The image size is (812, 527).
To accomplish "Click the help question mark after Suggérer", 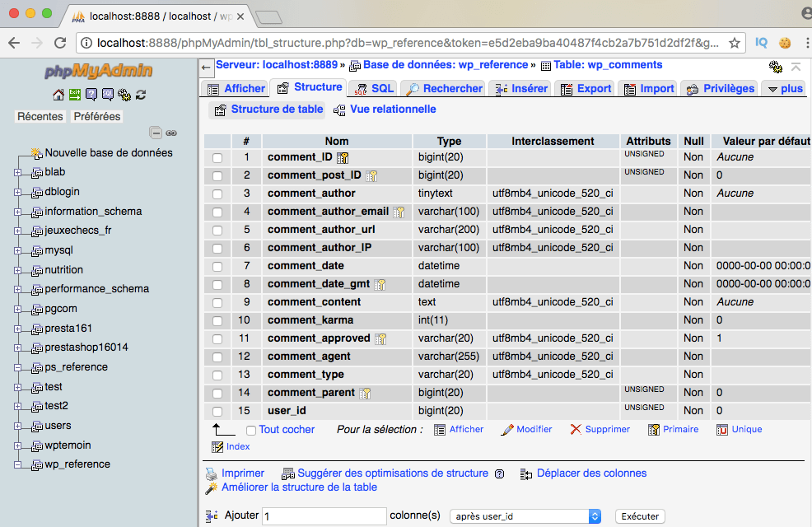I will 499,473.
